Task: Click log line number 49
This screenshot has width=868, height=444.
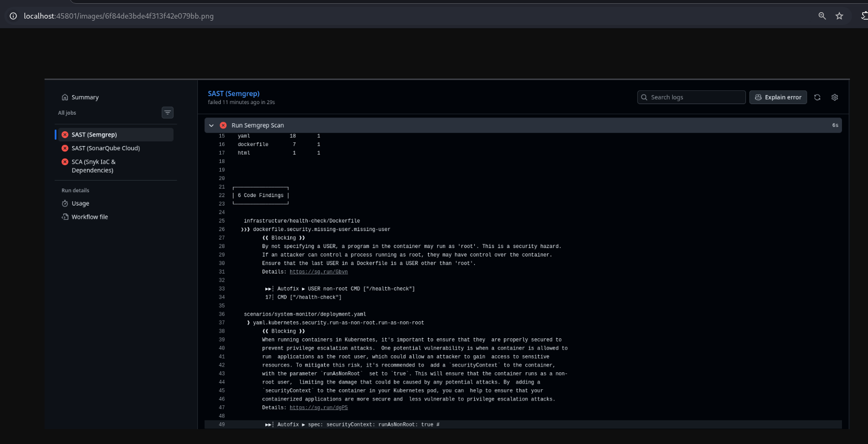Action: 222,425
